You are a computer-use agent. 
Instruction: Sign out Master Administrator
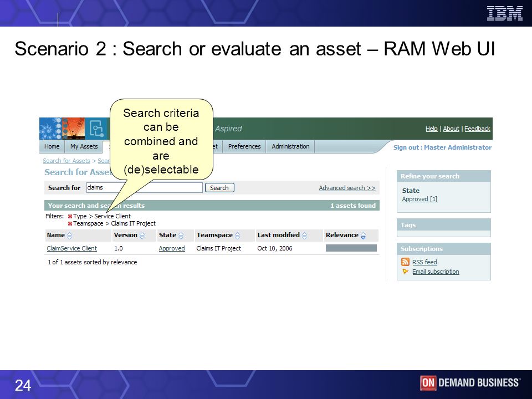(x=442, y=147)
